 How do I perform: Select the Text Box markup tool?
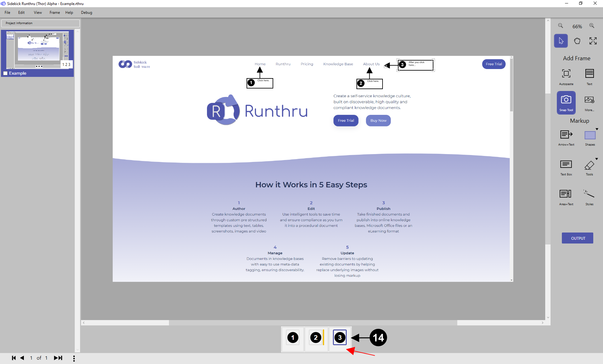[x=566, y=168]
